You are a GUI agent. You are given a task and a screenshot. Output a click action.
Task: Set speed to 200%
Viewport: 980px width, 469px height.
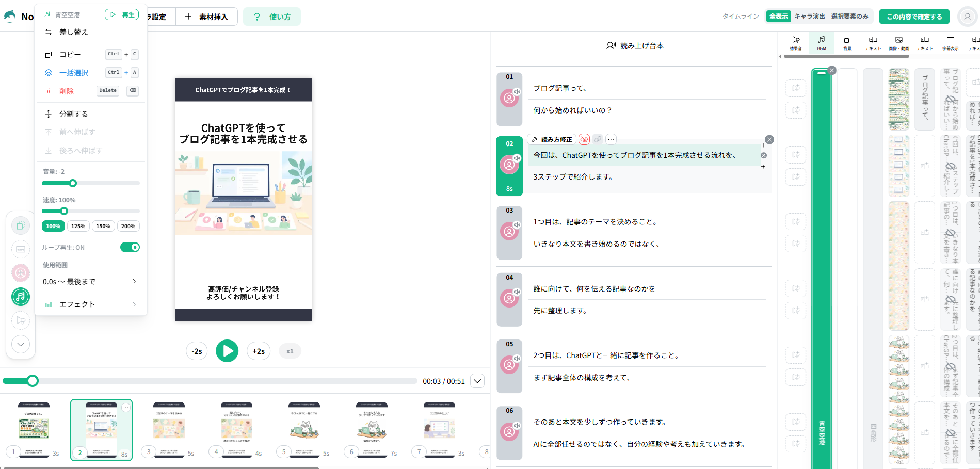(x=128, y=226)
